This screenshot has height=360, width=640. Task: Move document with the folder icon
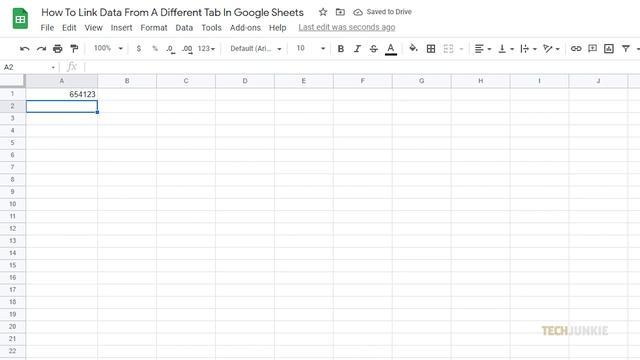340,12
